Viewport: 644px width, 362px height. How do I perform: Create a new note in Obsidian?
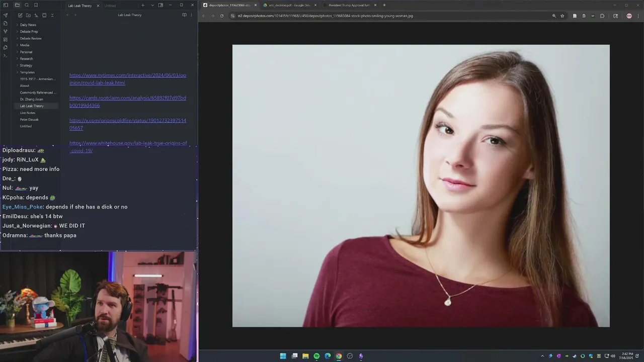click(20, 15)
